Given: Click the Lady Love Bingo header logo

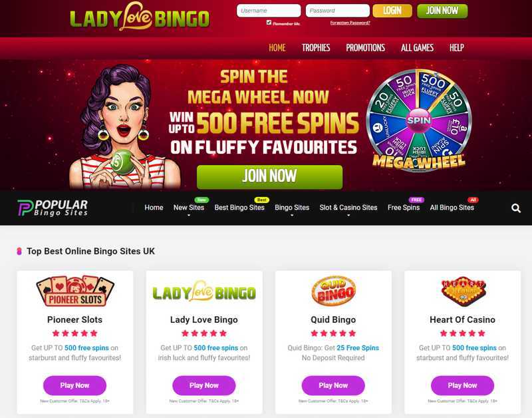Looking at the screenshot, I should coord(140,17).
